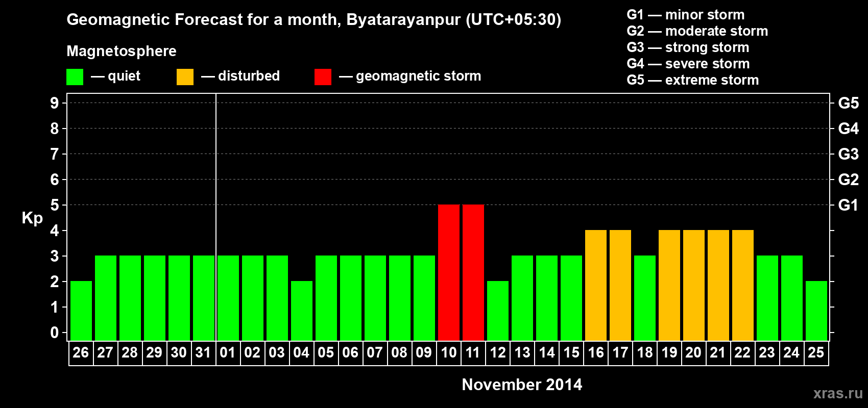Screen dimensions: 868x408
Task: Click date cell 06 on the axis
Action: pos(350,353)
